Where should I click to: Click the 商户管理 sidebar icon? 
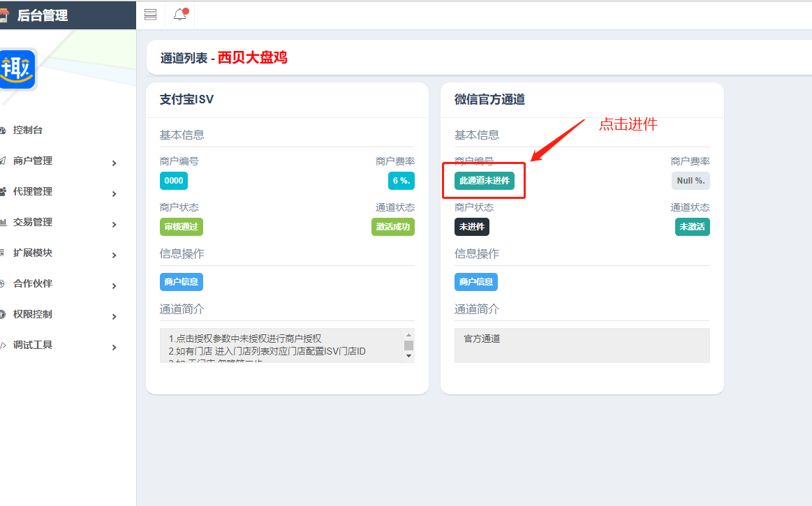(3, 161)
